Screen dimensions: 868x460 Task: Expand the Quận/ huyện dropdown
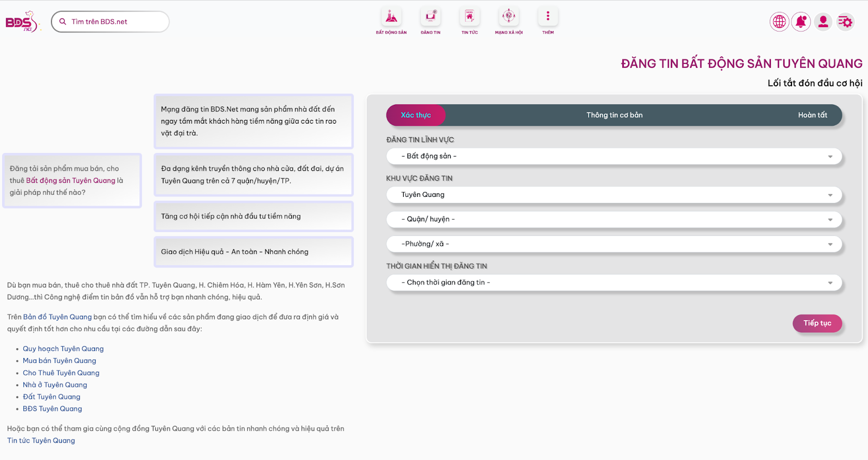click(x=614, y=219)
